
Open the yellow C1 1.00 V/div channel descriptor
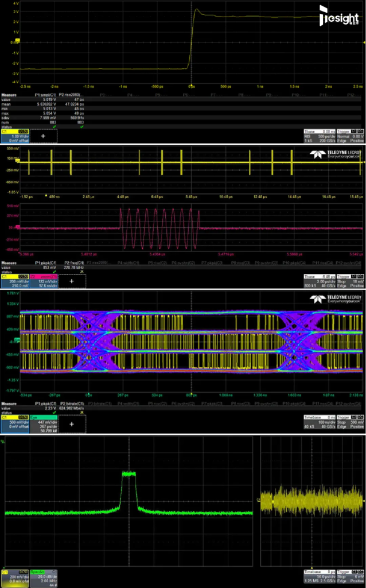pyautogui.click(x=14, y=136)
